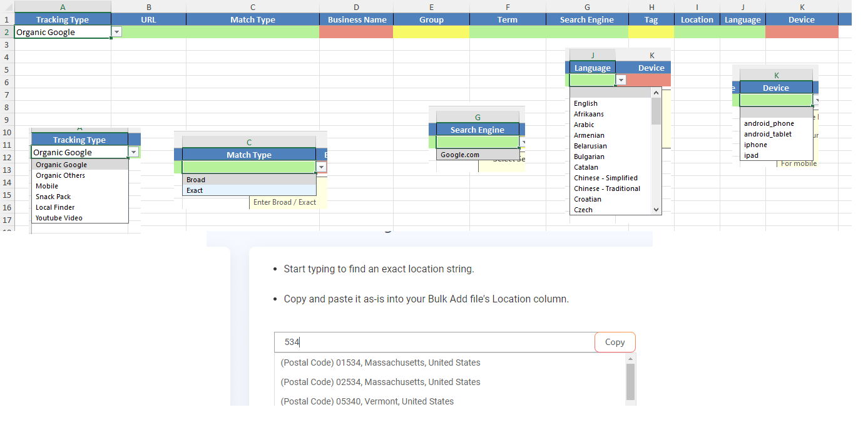This screenshot has width=868, height=427.
Task: Choose iphone device option
Action: [776, 145]
